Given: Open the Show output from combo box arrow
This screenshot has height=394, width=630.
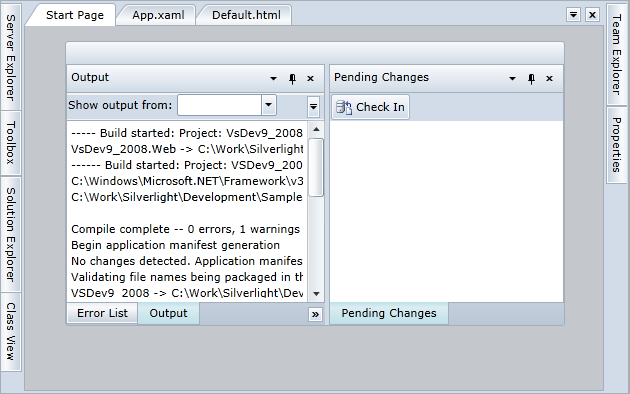Looking at the screenshot, I should pyautogui.click(x=269, y=106).
